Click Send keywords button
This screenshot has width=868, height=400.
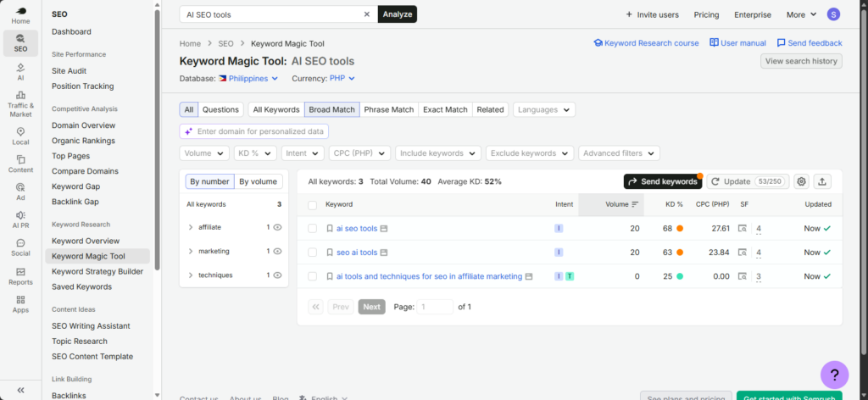point(663,181)
